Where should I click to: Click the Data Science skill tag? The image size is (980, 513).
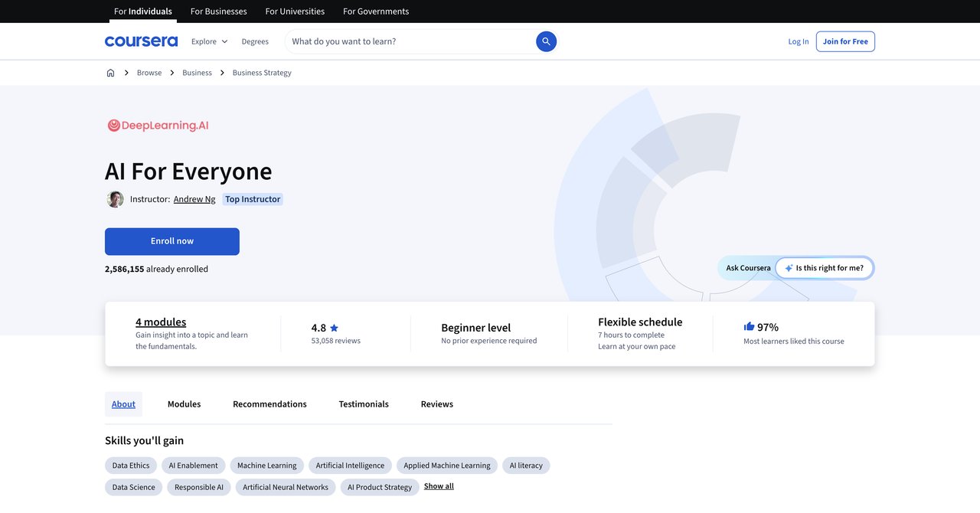(133, 487)
